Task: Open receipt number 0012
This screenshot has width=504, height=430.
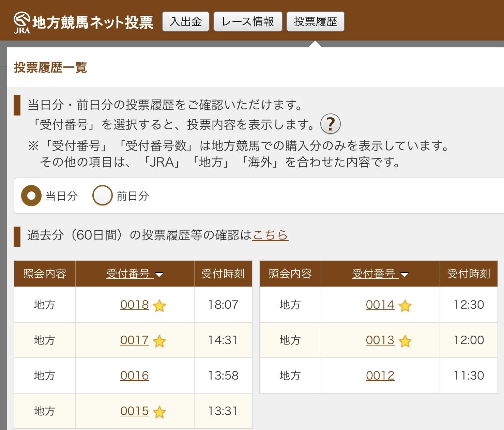Action: (x=380, y=375)
